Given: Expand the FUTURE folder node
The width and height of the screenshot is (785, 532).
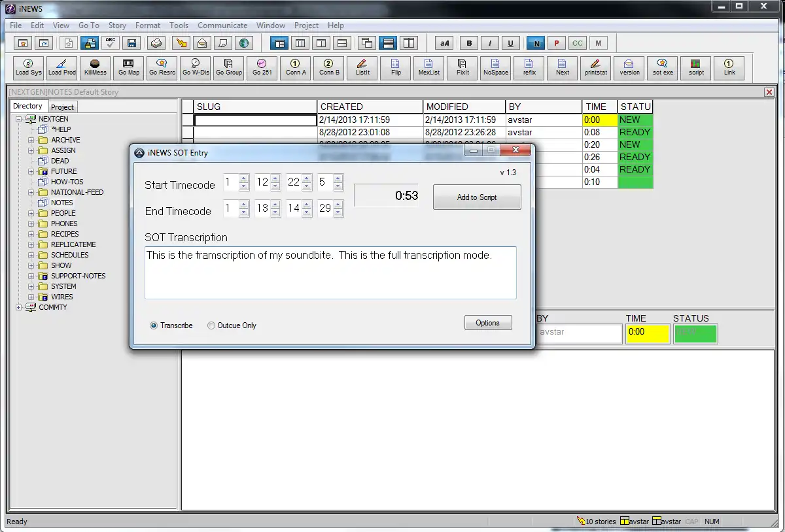Looking at the screenshot, I should coord(31,171).
